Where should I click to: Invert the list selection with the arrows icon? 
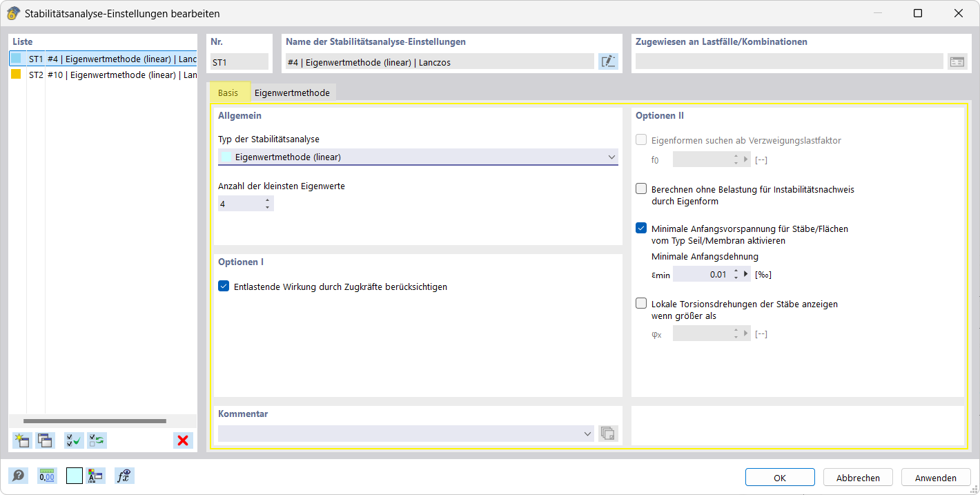(x=97, y=440)
